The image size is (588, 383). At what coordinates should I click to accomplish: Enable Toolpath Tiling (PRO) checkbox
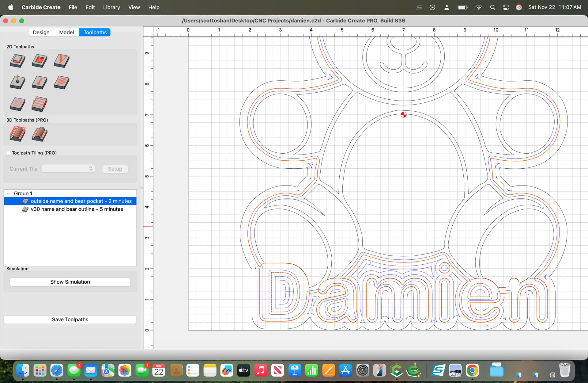pos(9,153)
